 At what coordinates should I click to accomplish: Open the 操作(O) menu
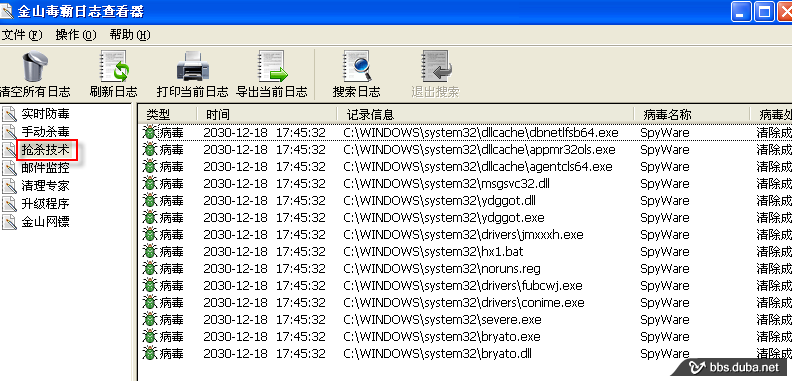[x=76, y=35]
